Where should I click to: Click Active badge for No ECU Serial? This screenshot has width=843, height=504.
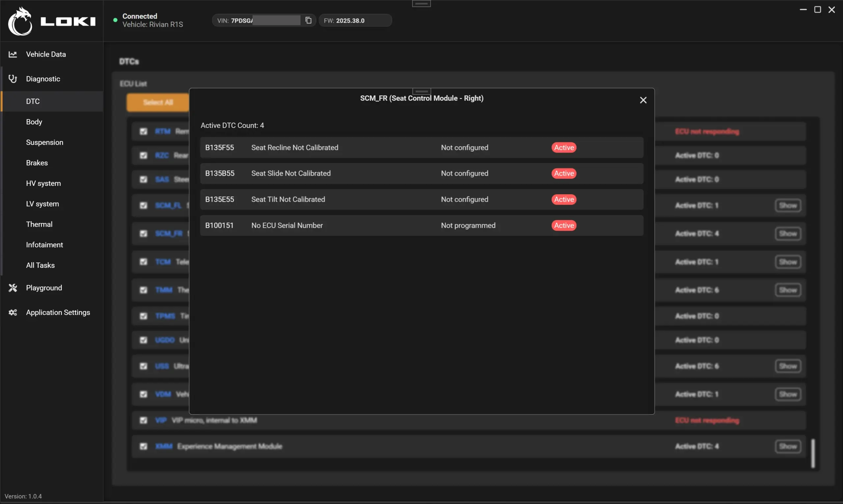pyautogui.click(x=563, y=225)
